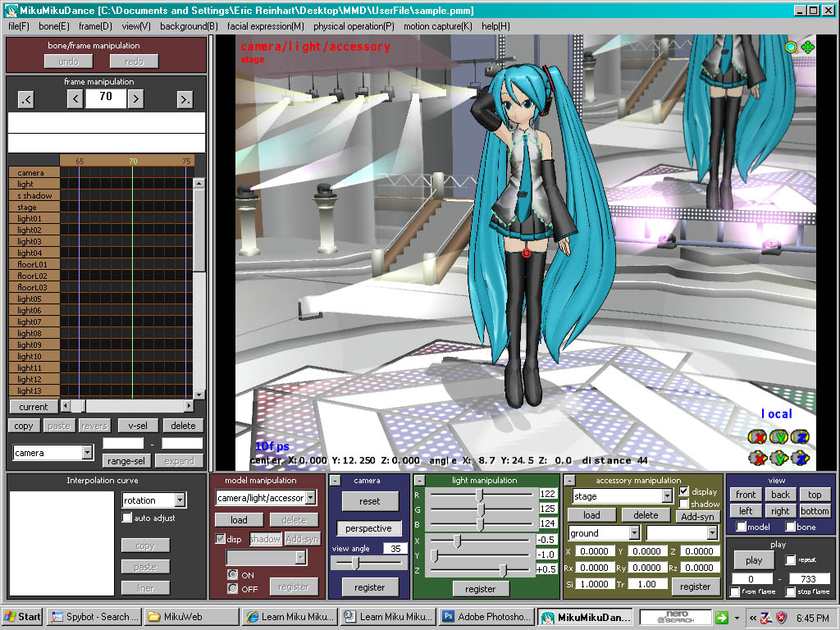Click the magnifier zoom icon in viewport
Viewport: 840px width, 630px height.
click(x=792, y=47)
